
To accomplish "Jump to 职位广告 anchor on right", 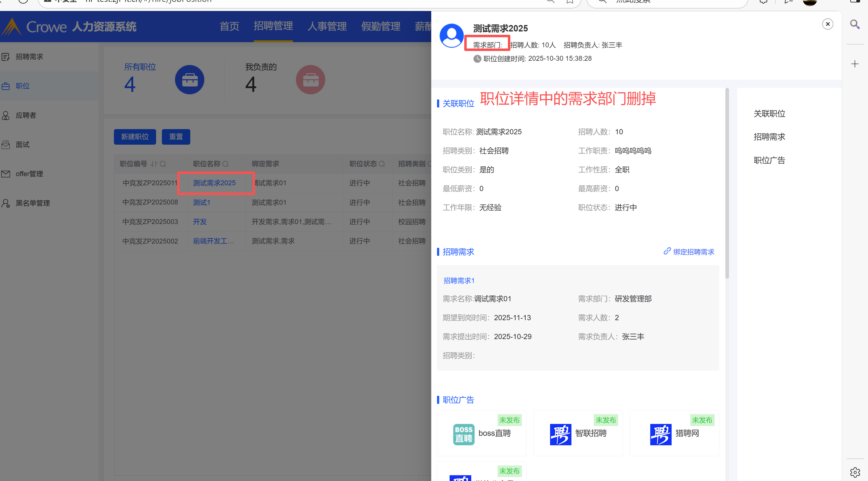I will click(x=769, y=160).
